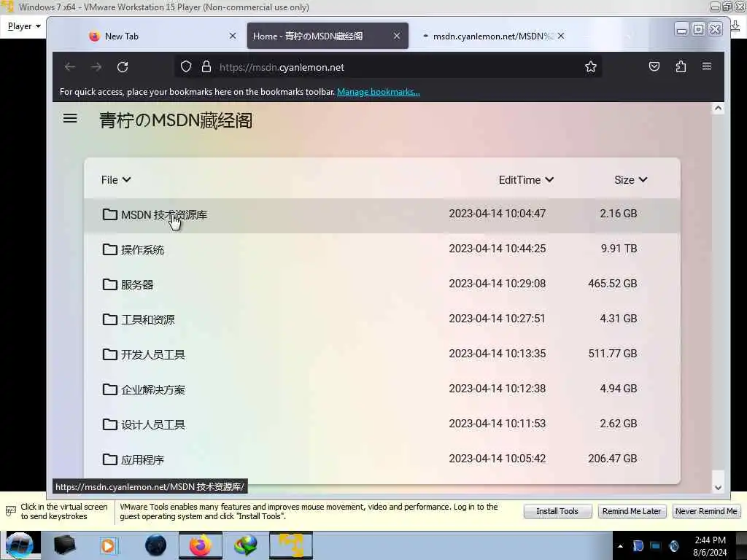
Task: Open the 企业解决方案 folder name
Action: pyautogui.click(x=153, y=389)
